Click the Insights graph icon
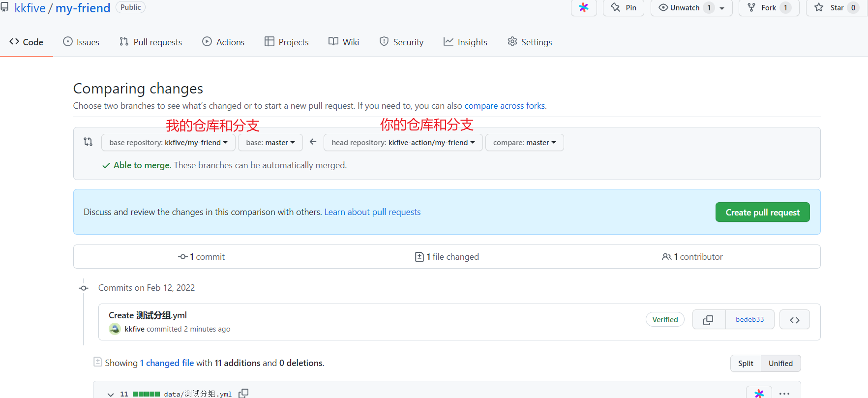Screen dimensions: 868x398 point(449,41)
